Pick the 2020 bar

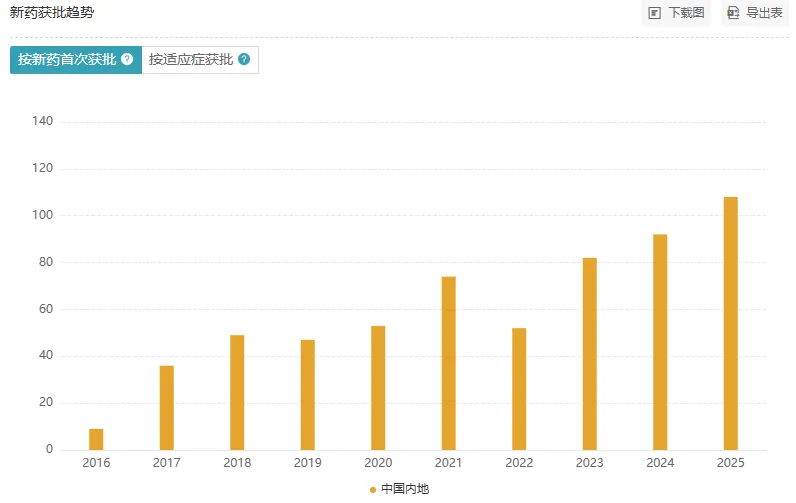point(378,388)
